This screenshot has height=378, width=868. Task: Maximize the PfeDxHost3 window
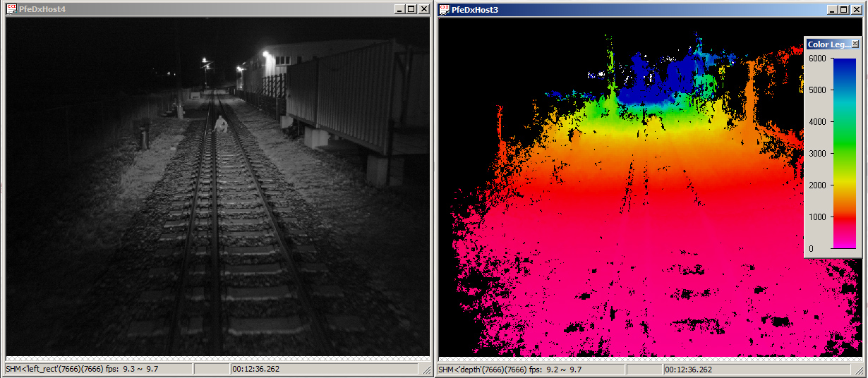coord(843,9)
